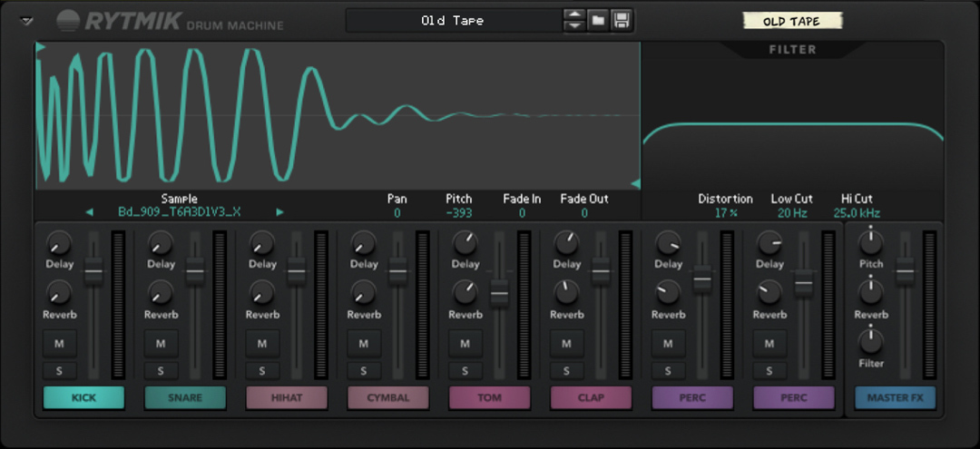980x449 pixels.
Task: Click the Low Cut value 20 Hz
Action: 792,213
